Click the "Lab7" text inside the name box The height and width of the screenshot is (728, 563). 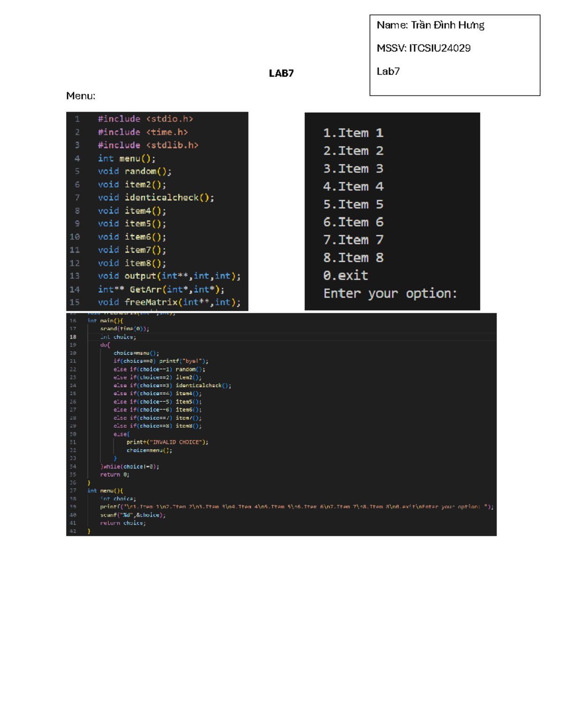388,71
